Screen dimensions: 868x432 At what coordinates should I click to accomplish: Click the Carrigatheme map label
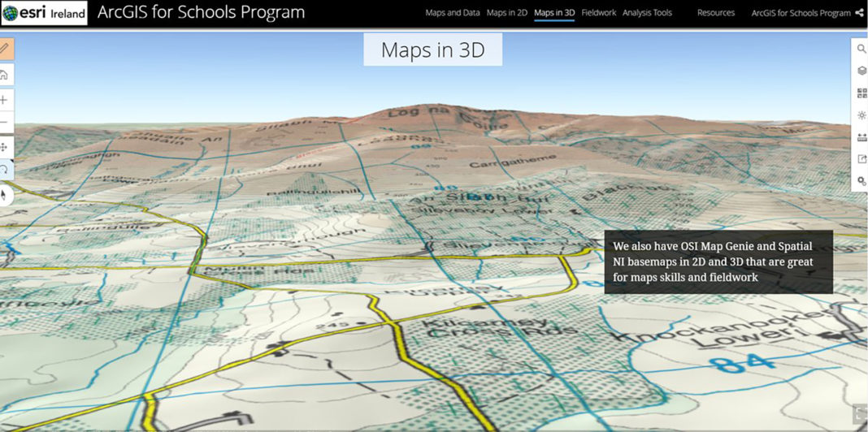click(514, 162)
